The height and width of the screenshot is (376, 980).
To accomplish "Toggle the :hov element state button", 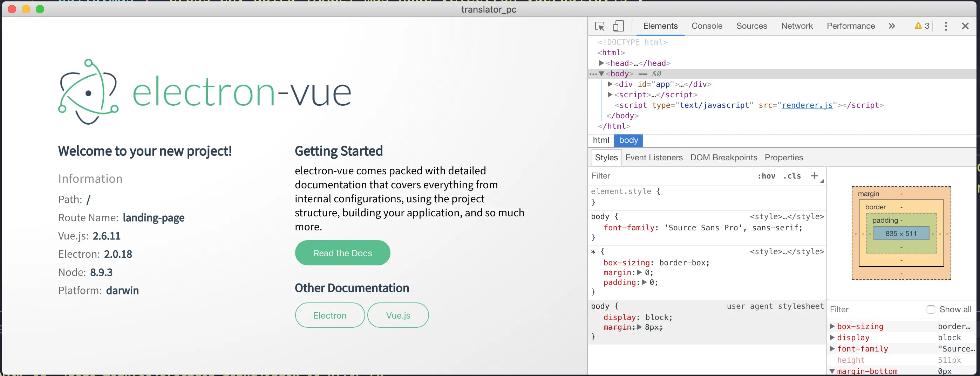I will pos(766,176).
